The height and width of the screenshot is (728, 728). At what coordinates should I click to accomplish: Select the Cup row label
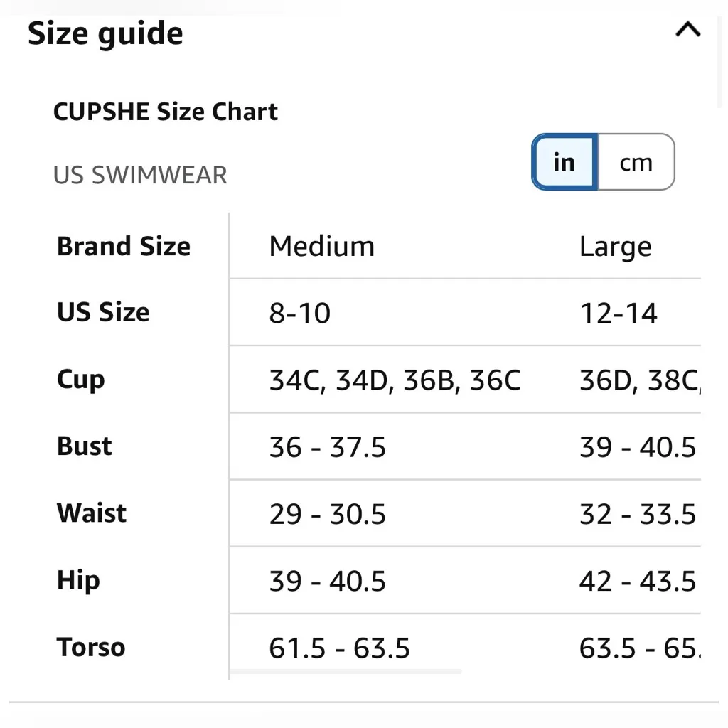(80, 380)
